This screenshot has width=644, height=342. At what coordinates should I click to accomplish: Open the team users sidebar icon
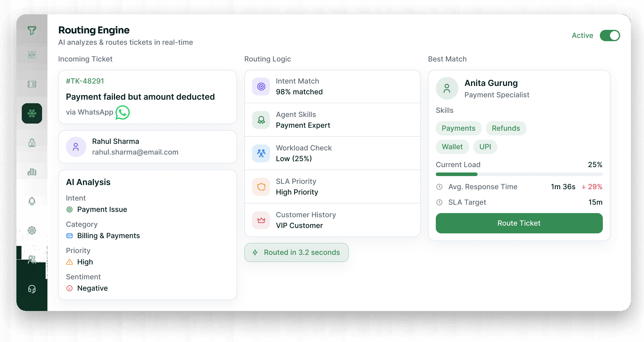coord(32,260)
